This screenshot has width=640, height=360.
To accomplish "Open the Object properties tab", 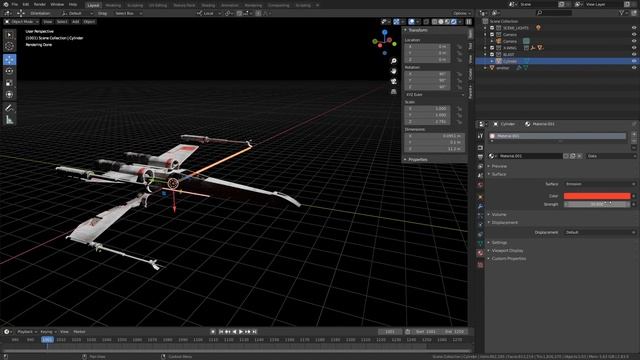I will [x=480, y=196].
